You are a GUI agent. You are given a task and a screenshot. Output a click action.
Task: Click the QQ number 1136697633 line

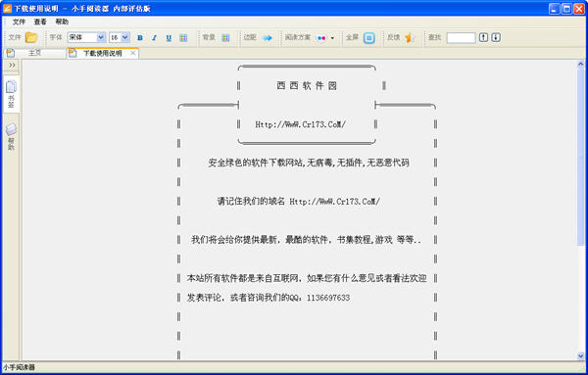(x=269, y=298)
